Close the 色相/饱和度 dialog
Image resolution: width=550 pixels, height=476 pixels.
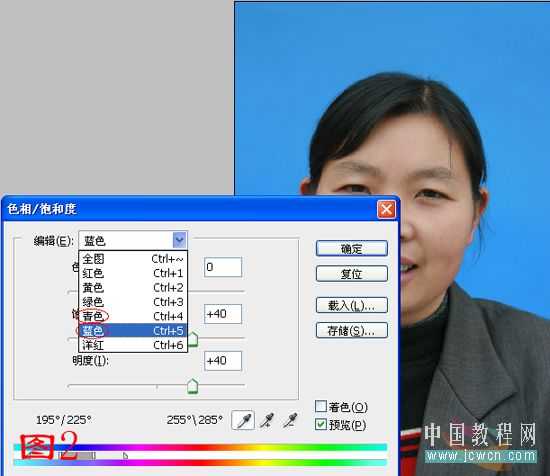pyautogui.click(x=386, y=209)
